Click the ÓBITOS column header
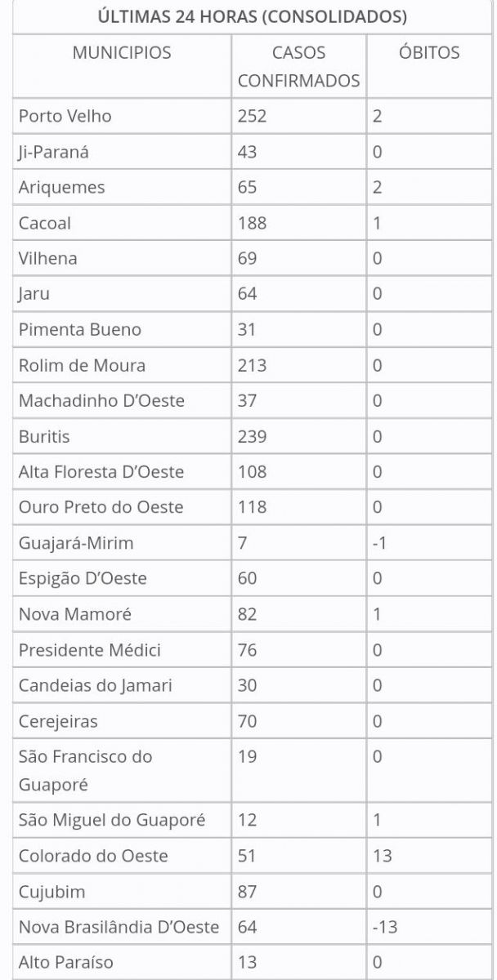Screen dimensions: 497x980 tap(428, 53)
